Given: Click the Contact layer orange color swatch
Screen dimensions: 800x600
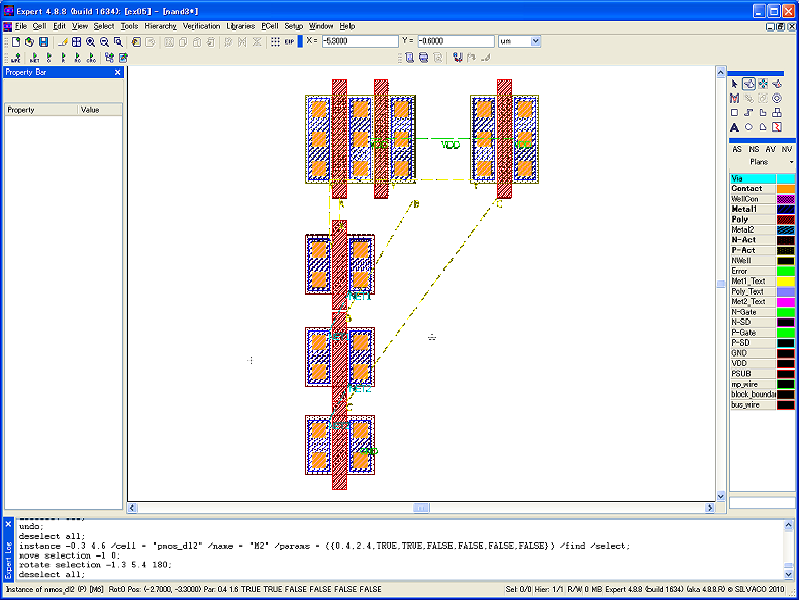Looking at the screenshot, I should click(x=786, y=188).
